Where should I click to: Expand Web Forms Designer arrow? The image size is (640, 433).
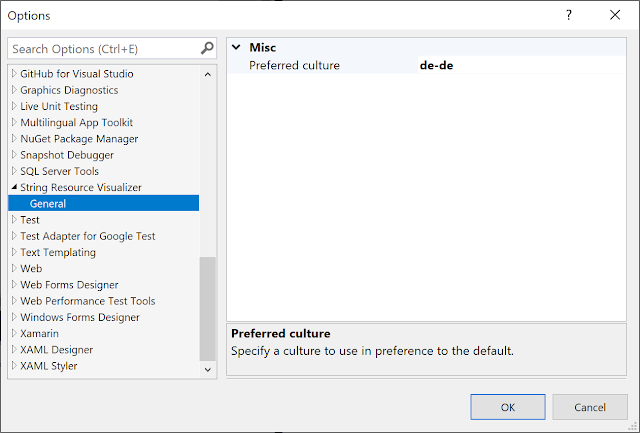[x=14, y=284]
